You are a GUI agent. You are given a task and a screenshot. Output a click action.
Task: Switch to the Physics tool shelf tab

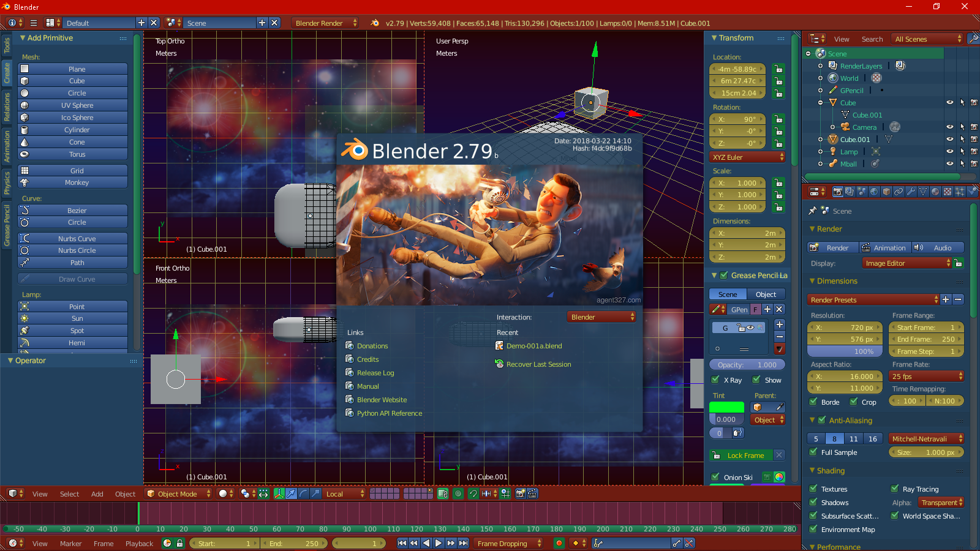7,183
